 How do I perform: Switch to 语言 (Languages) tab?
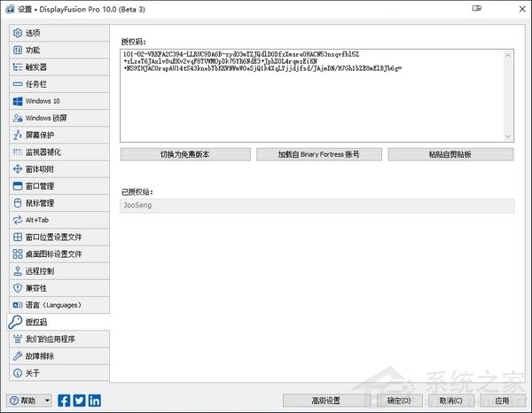(x=59, y=305)
